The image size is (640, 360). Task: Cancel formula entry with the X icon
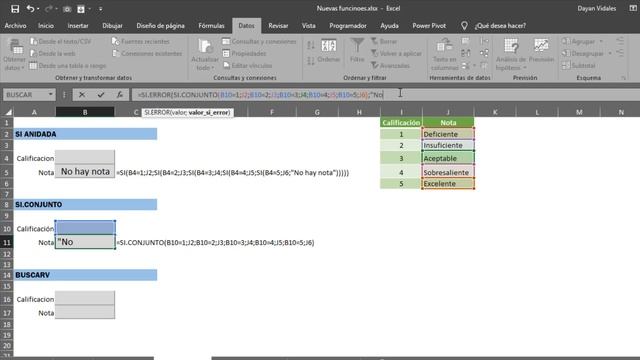82,95
